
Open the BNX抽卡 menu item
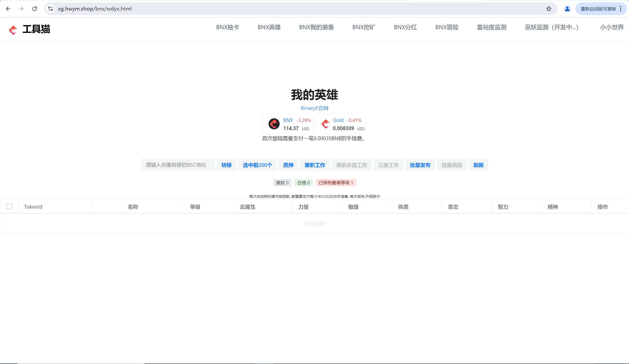[x=227, y=27]
